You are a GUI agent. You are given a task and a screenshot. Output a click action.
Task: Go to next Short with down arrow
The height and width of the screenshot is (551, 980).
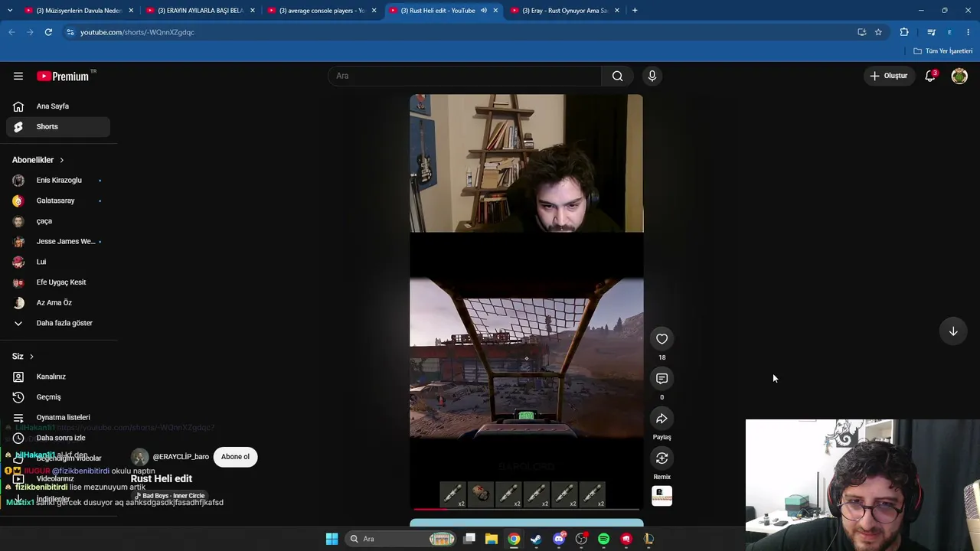[x=953, y=331]
